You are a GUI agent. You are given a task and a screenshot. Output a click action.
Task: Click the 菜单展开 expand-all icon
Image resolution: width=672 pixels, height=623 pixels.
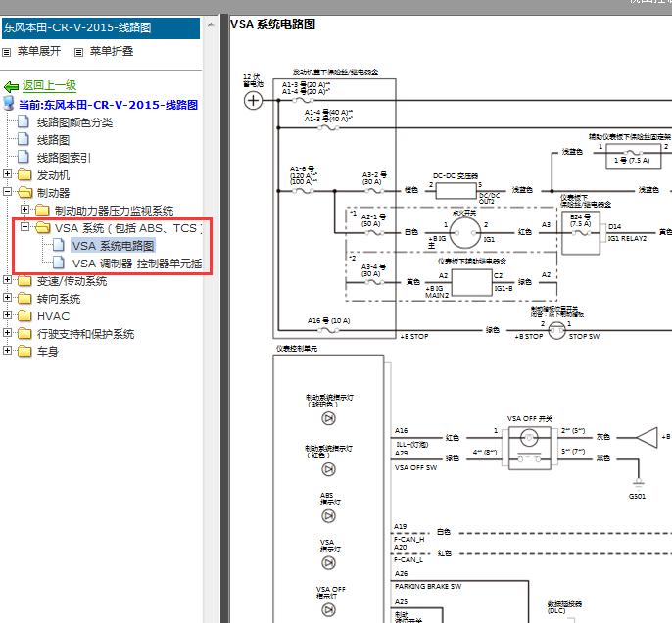7,52
